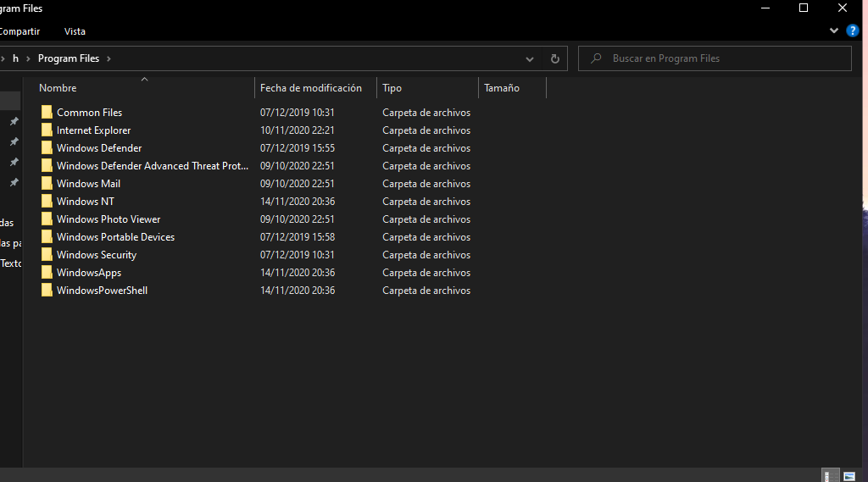Click the search magnifier icon
Viewport: 868px width, 482px height.
(x=596, y=58)
